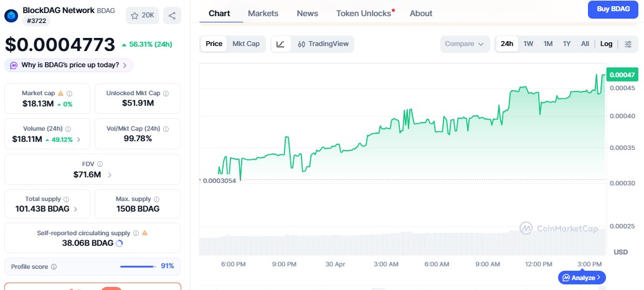Open the share icon button

(x=172, y=16)
